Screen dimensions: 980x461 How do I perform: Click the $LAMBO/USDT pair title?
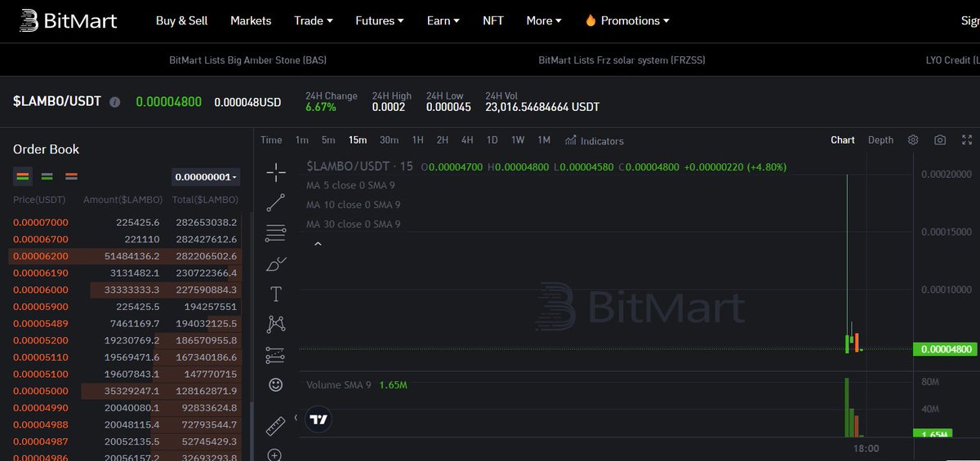tap(57, 101)
